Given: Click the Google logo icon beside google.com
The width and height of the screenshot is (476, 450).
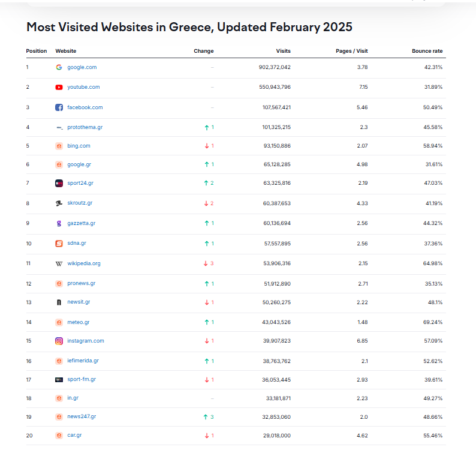Looking at the screenshot, I should pyautogui.click(x=59, y=67).
